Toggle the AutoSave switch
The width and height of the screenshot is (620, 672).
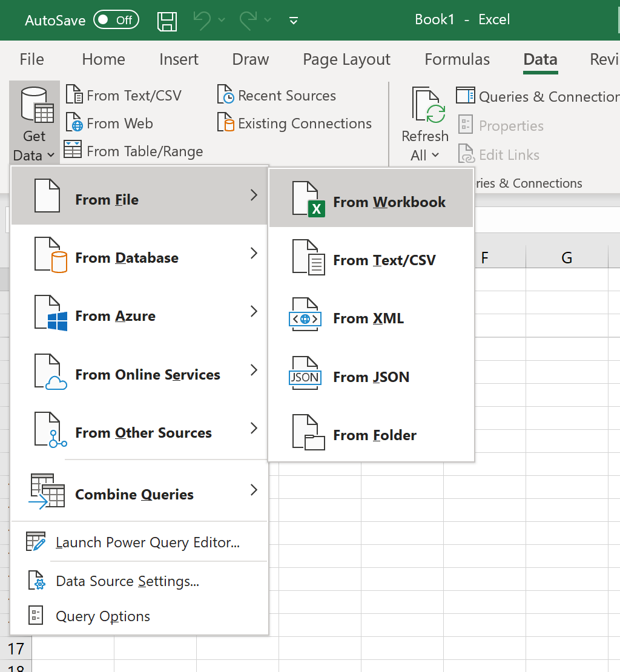pyautogui.click(x=116, y=20)
